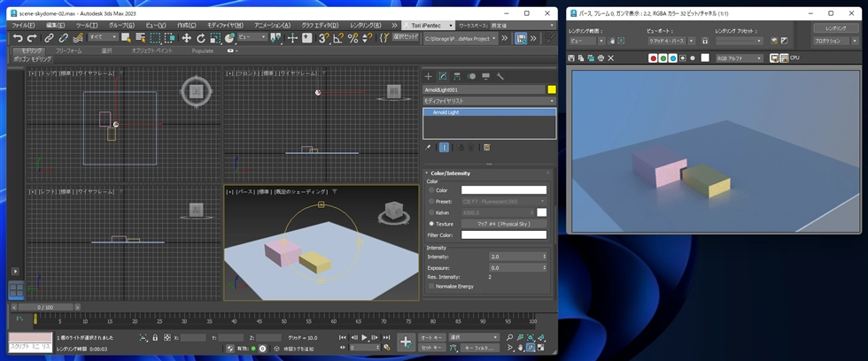Click the キー フィルタ button
868x361 pixels.
pos(479,348)
